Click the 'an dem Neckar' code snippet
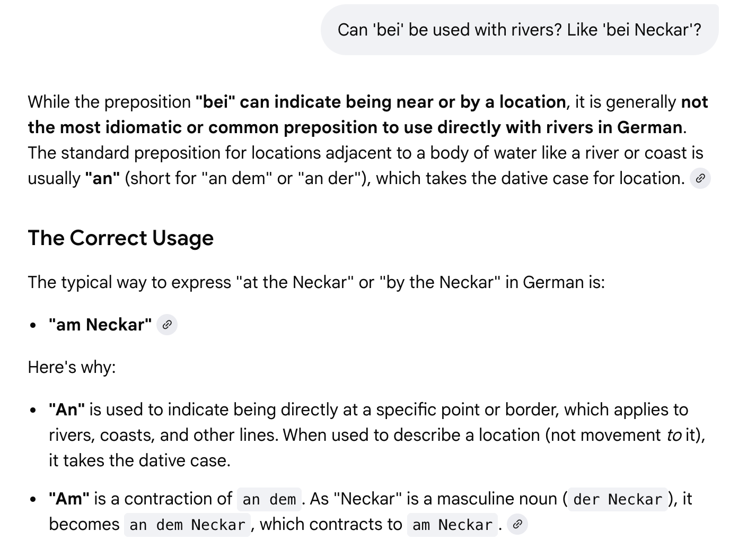 click(x=187, y=525)
